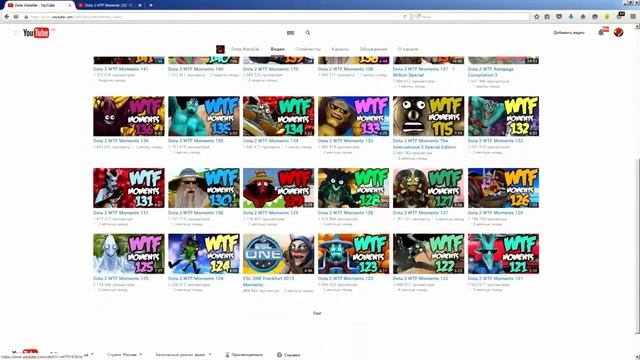Viewport: 640px width, 360px height.
Task: Open the WTF Moments 135 thumbnail
Action: (204, 116)
